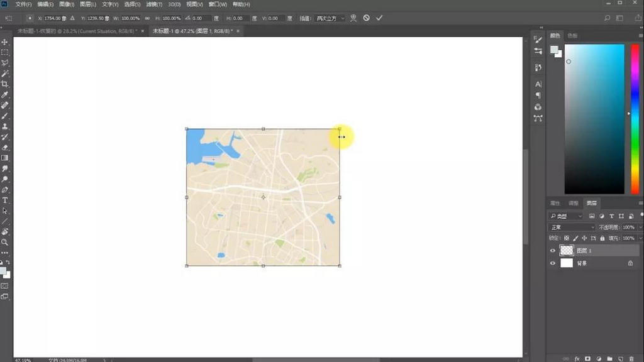Switch to the 未标题-1-恢复的 document tab
This screenshot has width=644, height=362.
75,31
